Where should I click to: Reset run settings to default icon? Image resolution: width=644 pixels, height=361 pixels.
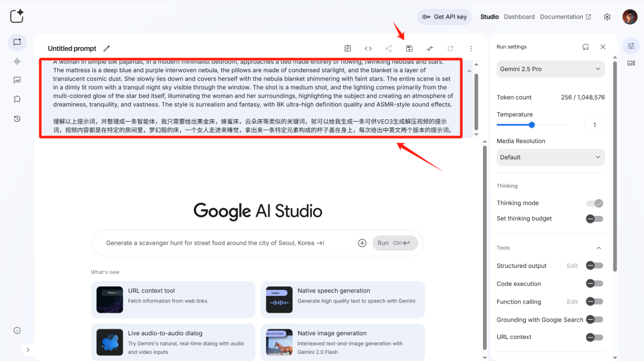click(586, 47)
